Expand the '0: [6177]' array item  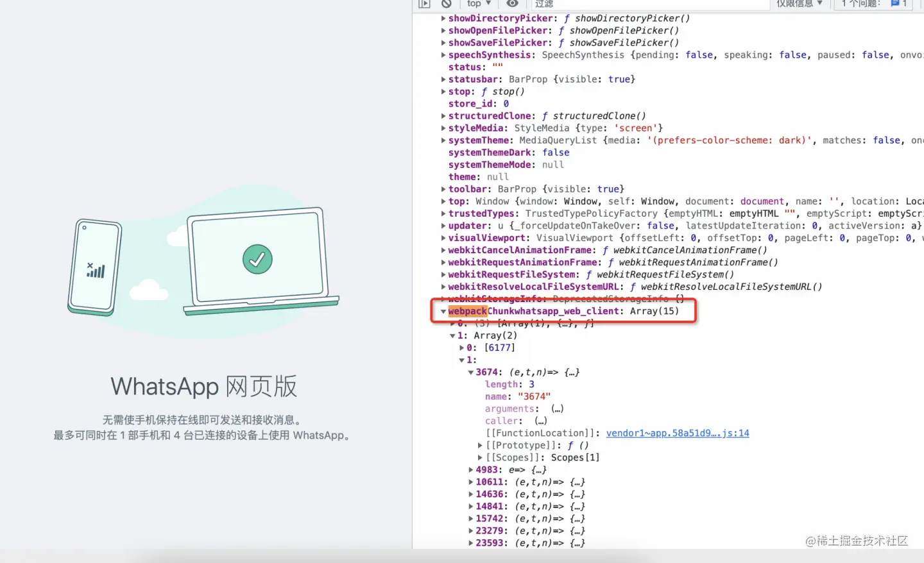click(462, 348)
